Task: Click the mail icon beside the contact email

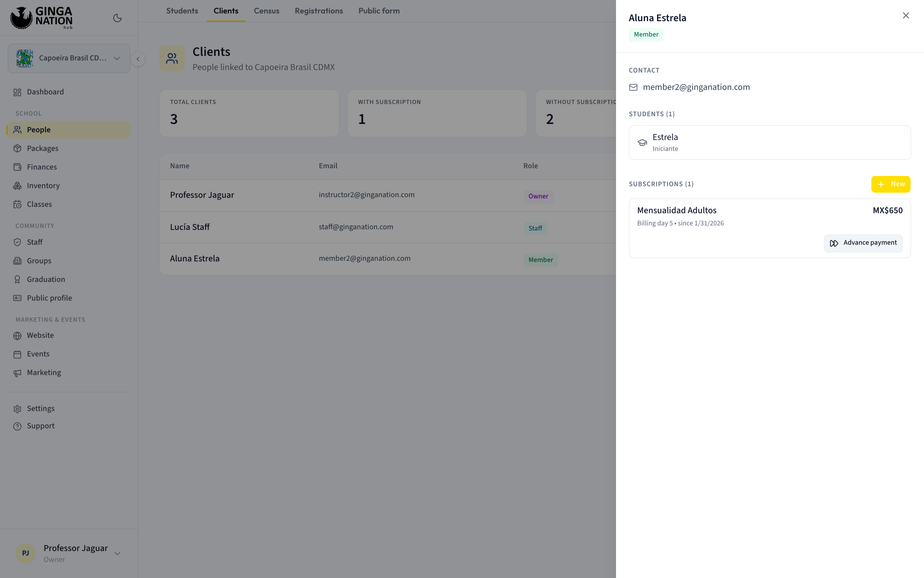Action: click(x=633, y=88)
